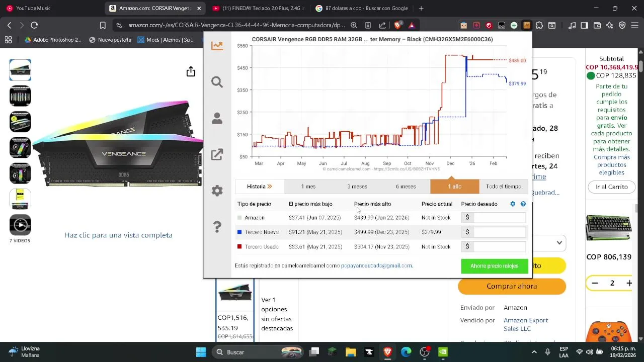Open File Explorer from the taskbar
Image resolution: width=644 pixels, height=362 pixels.
click(x=351, y=352)
